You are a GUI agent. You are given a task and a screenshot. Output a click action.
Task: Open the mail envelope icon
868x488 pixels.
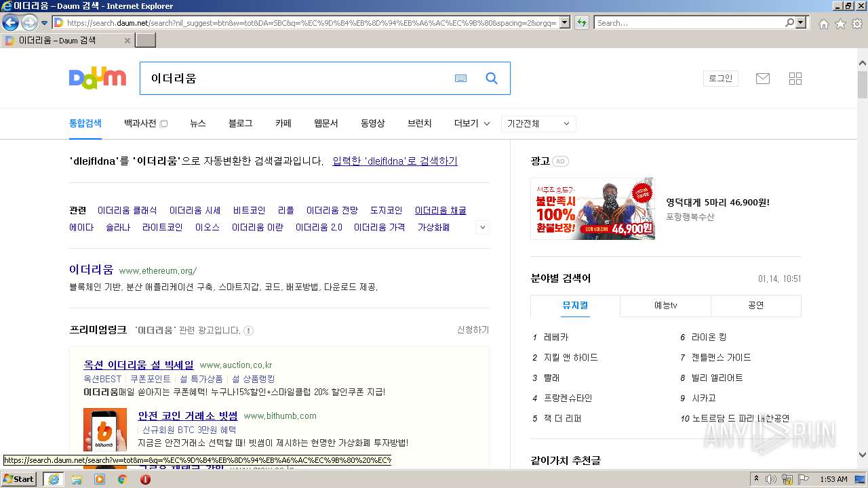coord(763,79)
